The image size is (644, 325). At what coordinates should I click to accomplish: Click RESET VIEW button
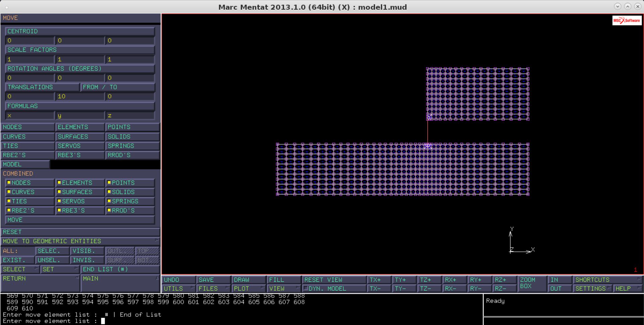(334, 280)
